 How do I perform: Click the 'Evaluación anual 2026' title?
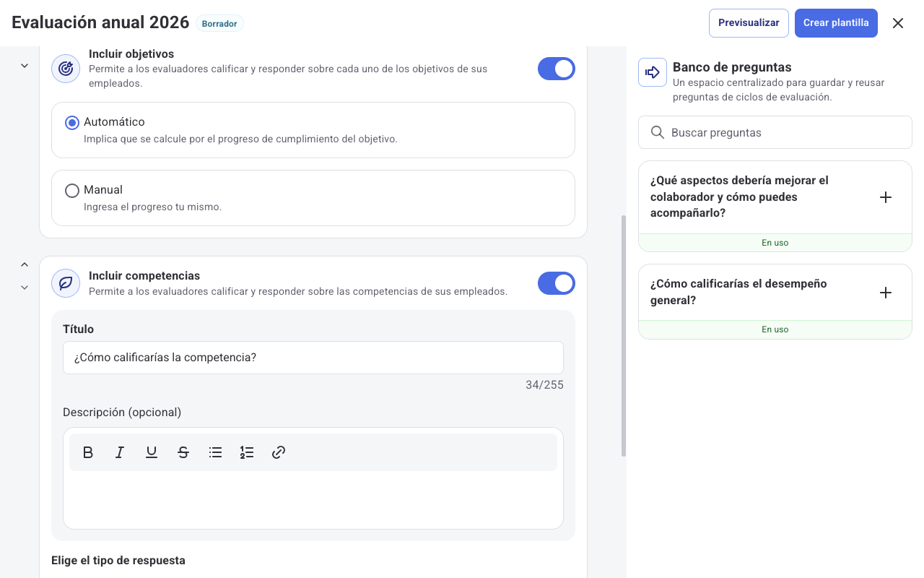100,23
